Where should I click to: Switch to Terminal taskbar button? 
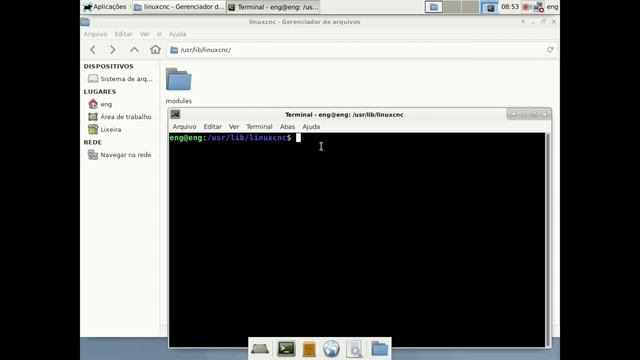[x=273, y=7]
